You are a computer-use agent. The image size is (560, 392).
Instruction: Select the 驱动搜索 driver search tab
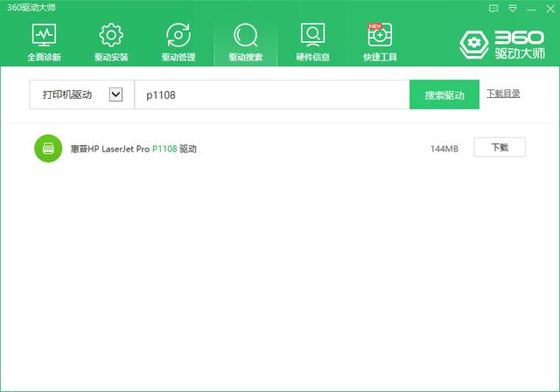point(245,43)
